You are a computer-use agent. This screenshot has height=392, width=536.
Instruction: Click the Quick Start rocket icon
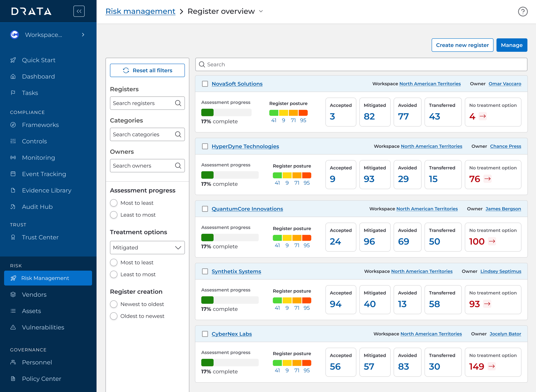pyautogui.click(x=13, y=60)
